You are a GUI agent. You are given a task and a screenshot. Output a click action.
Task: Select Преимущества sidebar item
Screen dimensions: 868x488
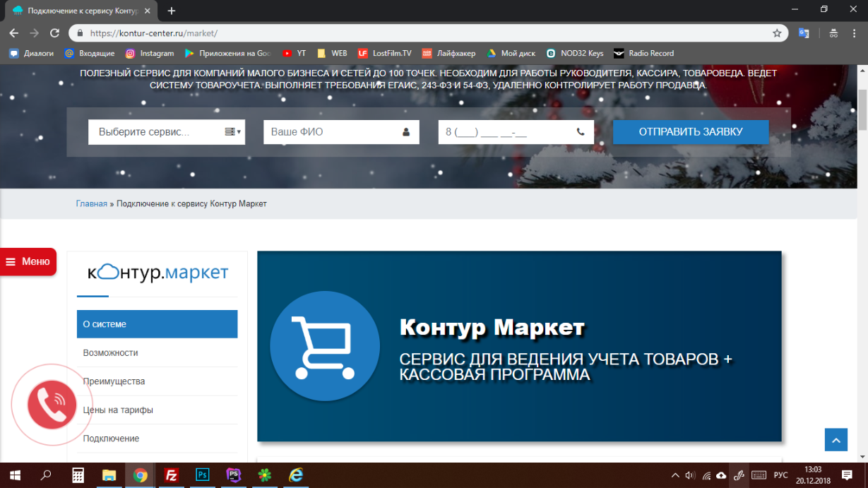click(157, 381)
